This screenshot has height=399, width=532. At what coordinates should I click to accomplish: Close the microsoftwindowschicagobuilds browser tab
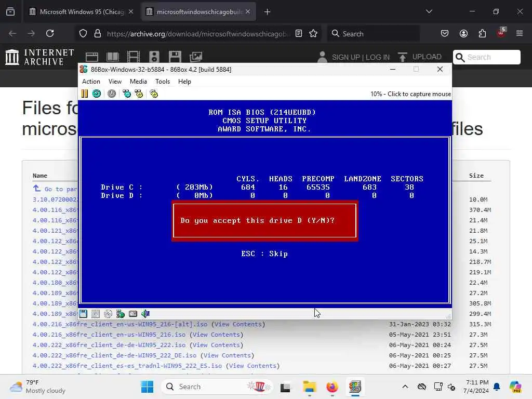248,11
